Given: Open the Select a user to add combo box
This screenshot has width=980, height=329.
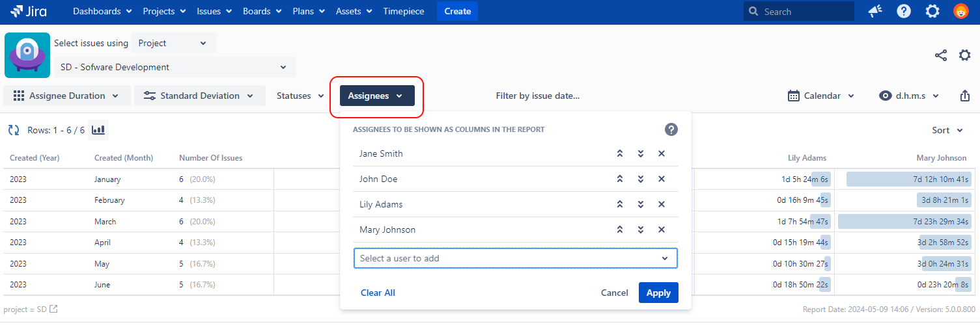Looking at the screenshot, I should (515, 258).
